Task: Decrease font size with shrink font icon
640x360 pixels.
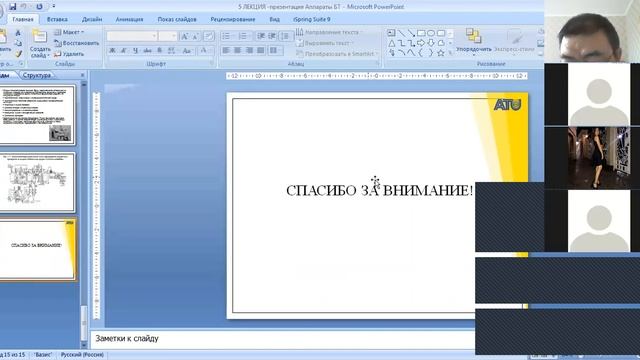Action: [196, 36]
